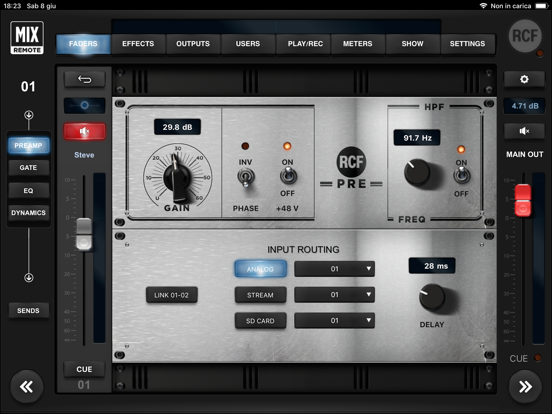Select STREAM input routing
552x414 pixels.
260,295
